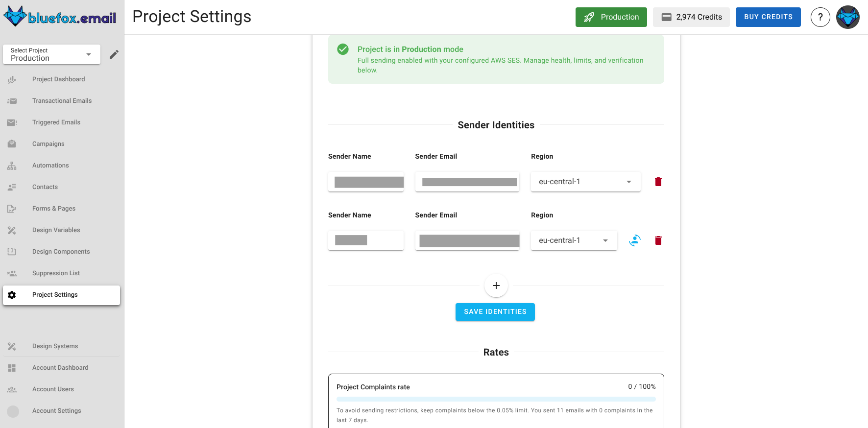Click the first Sender Email input field
The image size is (868, 428).
467,182
